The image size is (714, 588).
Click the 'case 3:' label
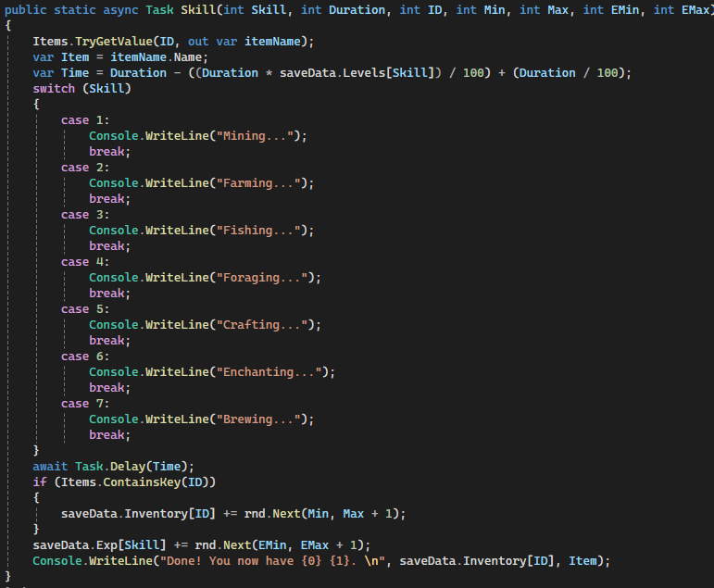coord(85,215)
